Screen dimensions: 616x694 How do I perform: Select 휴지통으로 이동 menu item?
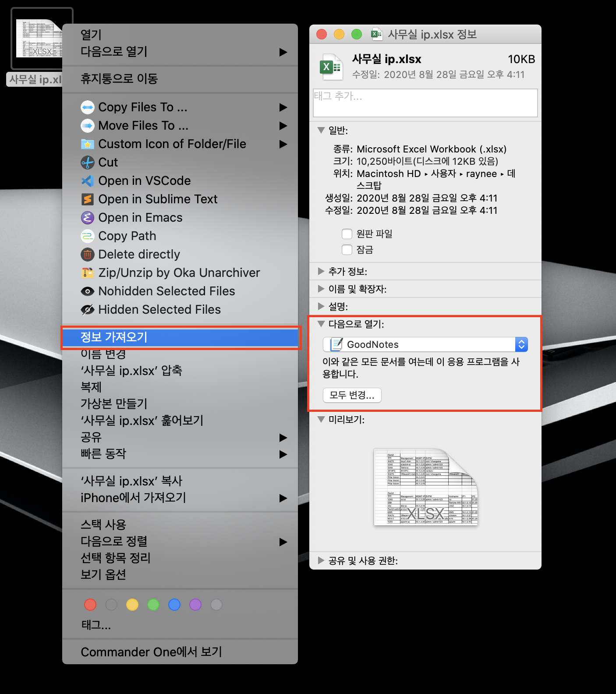[180, 79]
